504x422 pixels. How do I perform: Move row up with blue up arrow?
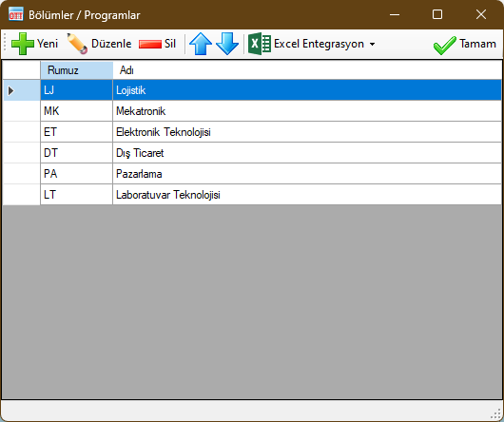[201, 44]
